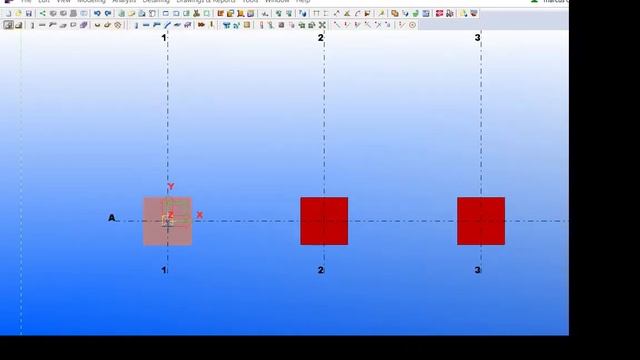Select the blue diagonal steel curved beam tool
The width and height of the screenshot is (640, 360).
tap(167, 25)
